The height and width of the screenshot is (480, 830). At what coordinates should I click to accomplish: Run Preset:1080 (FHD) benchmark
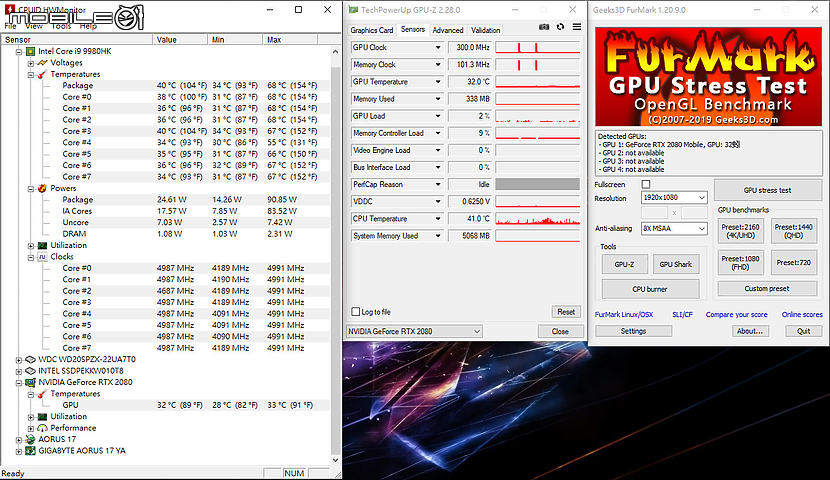pos(741,262)
